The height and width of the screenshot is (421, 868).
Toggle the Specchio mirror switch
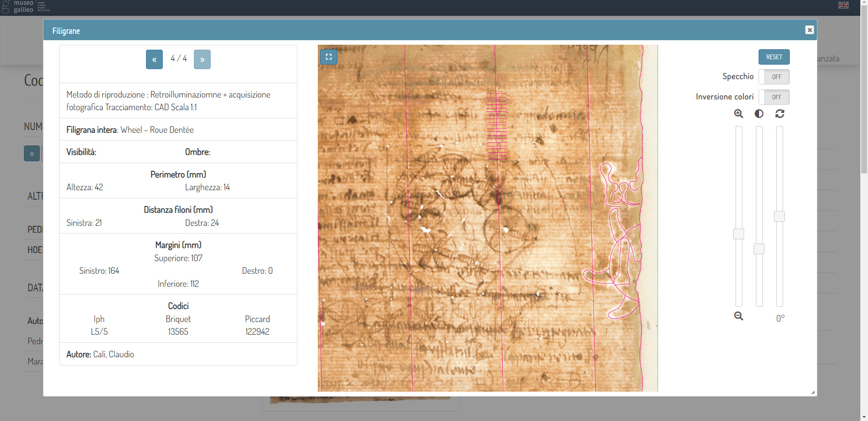774,77
